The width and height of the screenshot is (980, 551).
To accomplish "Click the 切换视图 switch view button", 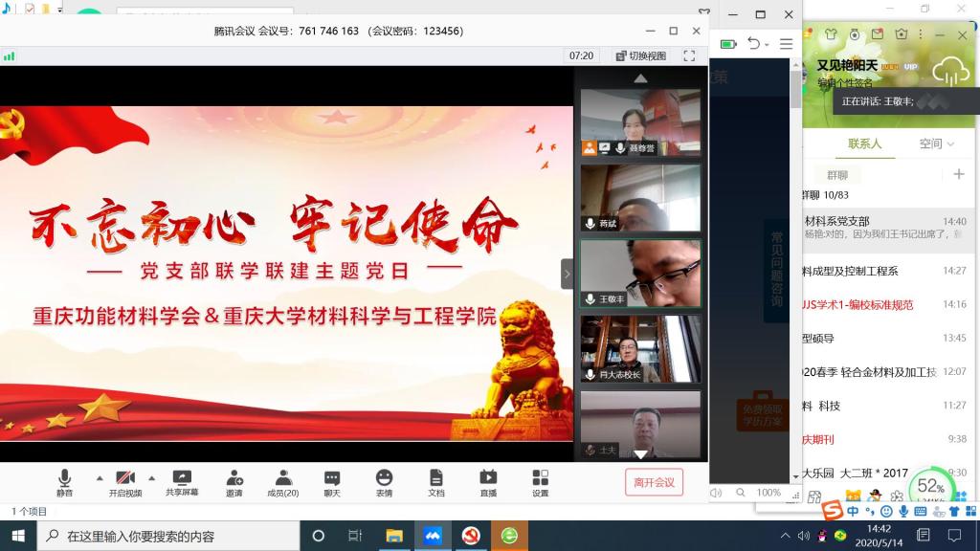I will click(x=641, y=55).
